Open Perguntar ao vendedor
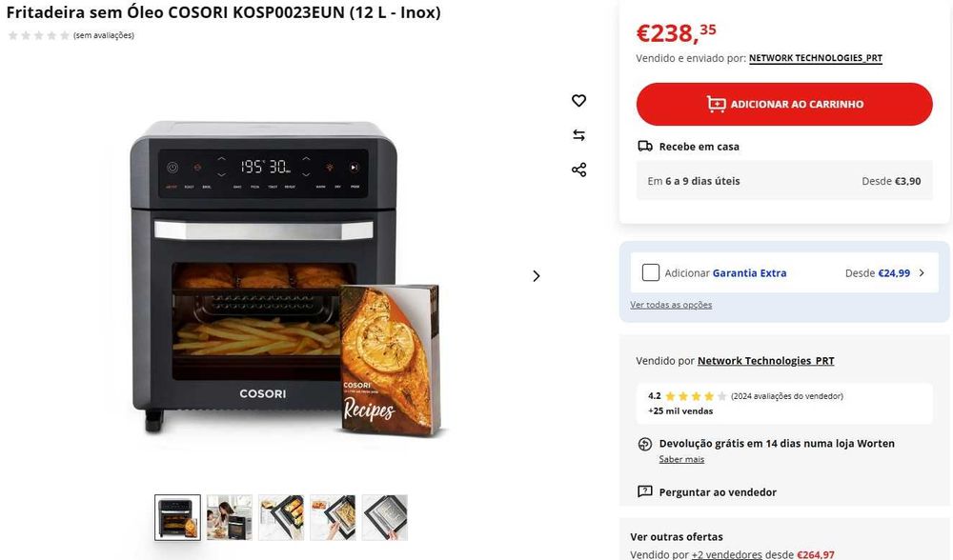This screenshot has width=953, height=560. click(x=718, y=492)
